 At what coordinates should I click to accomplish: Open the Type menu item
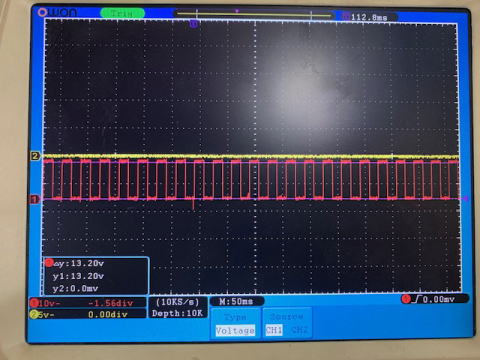click(235, 317)
